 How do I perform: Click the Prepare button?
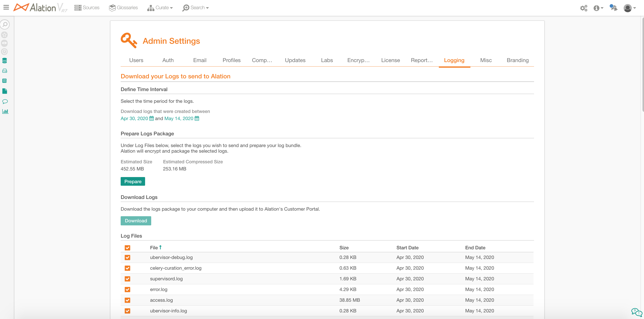pos(133,181)
